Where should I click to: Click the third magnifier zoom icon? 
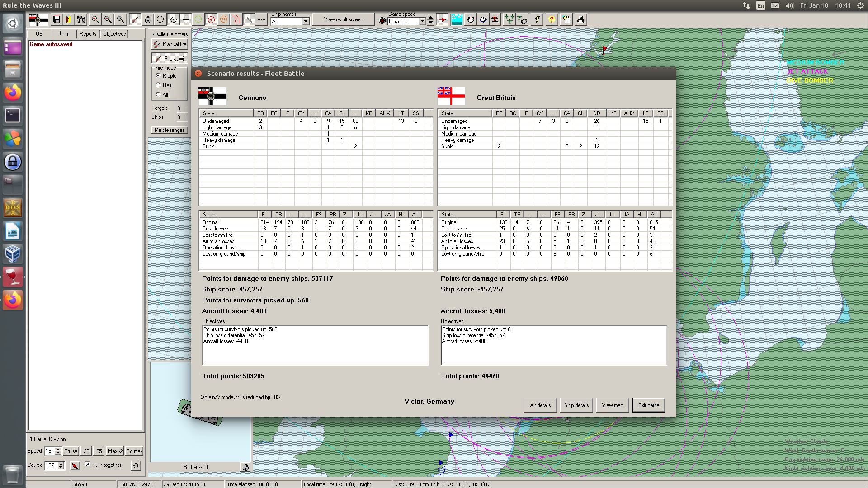point(120,19)
